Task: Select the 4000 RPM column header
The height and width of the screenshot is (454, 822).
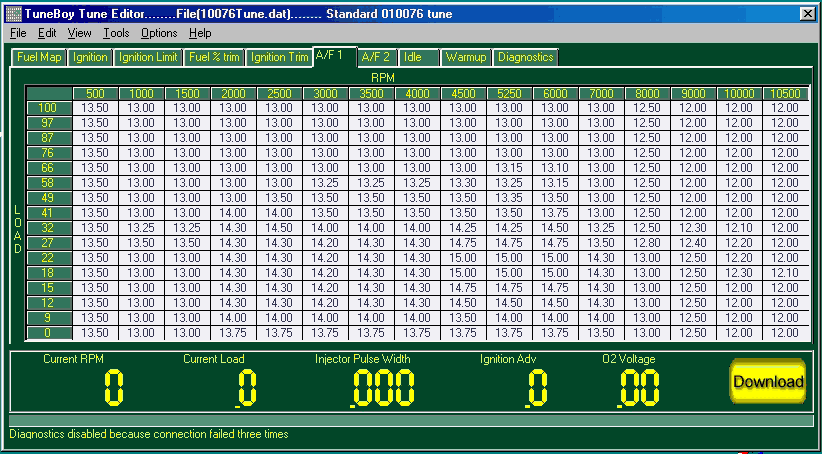Action: pos(417,93)
